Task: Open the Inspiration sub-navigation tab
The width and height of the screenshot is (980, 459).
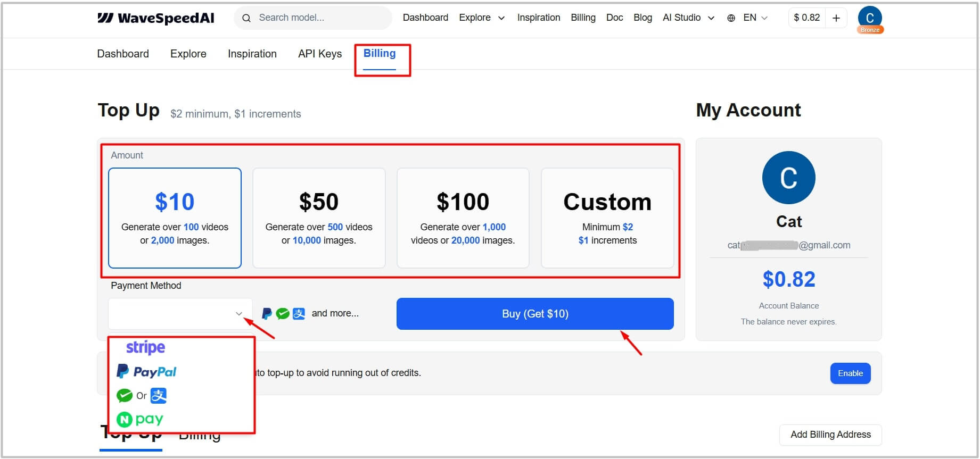Action: 252,54
